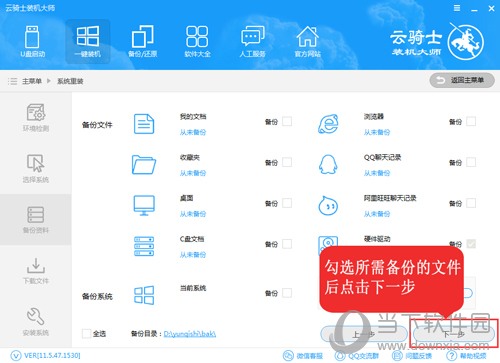This screenshot has width=500, height=363.
Task: Click 从未备份 under 收藏夹
Action: [x=193, y=173]
